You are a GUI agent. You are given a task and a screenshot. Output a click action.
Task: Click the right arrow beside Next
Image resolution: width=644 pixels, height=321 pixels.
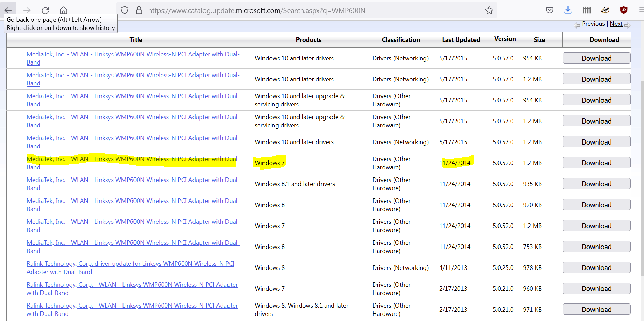point(628,25)
